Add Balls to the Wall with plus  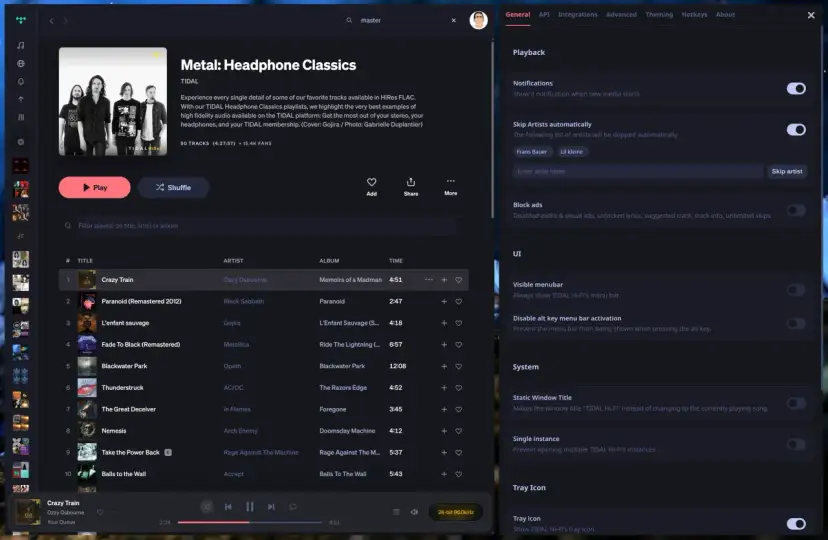pyautogui.click(x=444, y=474)
